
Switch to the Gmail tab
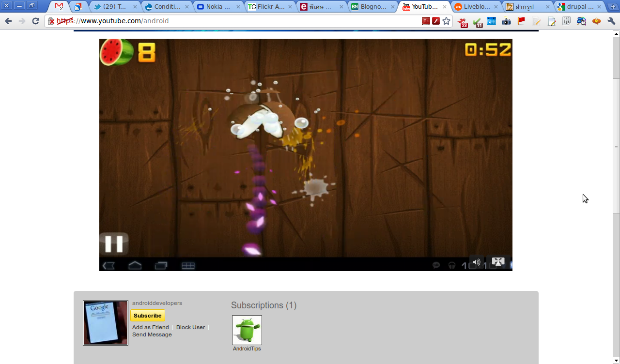(x=59, y=7)
